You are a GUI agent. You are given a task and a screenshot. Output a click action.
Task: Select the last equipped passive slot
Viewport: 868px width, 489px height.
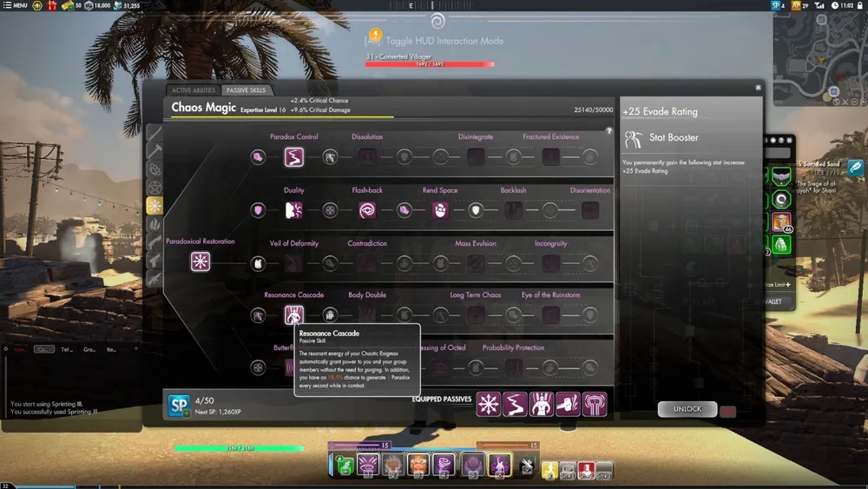[x=595, y=405]
